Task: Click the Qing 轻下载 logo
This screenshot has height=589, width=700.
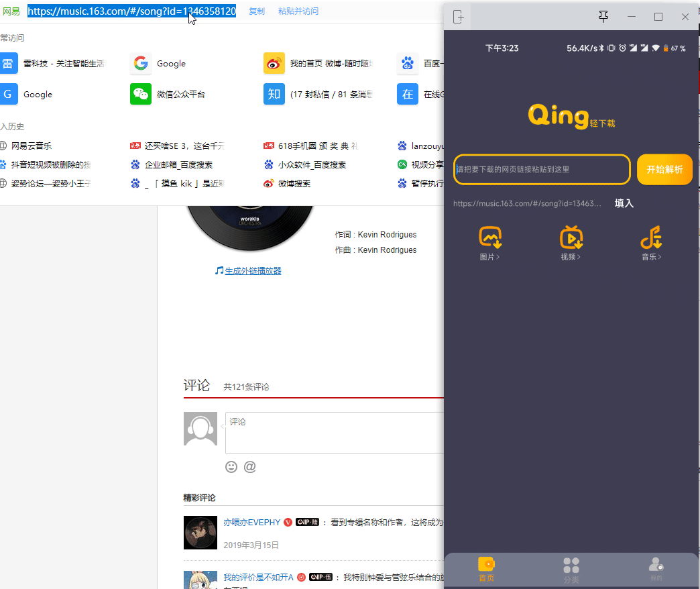Action: 571,116
